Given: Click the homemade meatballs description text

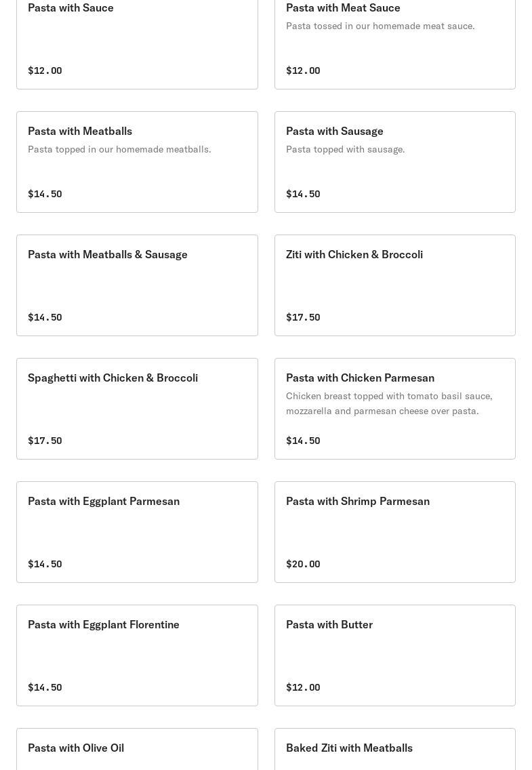Looking at the screenshot, I should click(x=119, y=149).
